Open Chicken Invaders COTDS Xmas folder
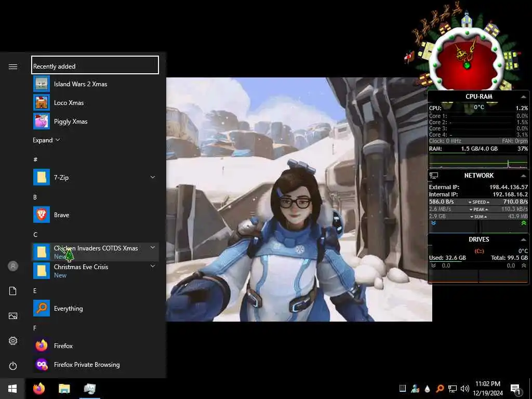The height and width of the screenshot is (399, 532). click(96, 252)
